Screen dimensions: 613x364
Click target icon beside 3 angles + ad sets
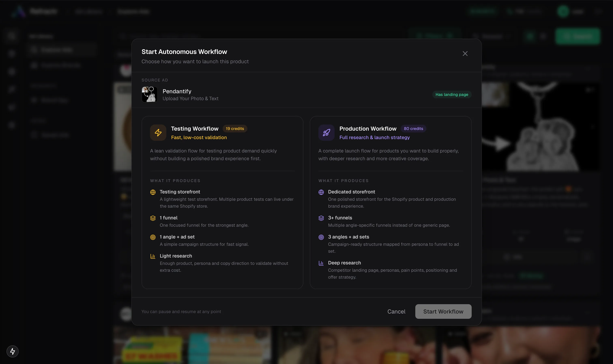321,237
